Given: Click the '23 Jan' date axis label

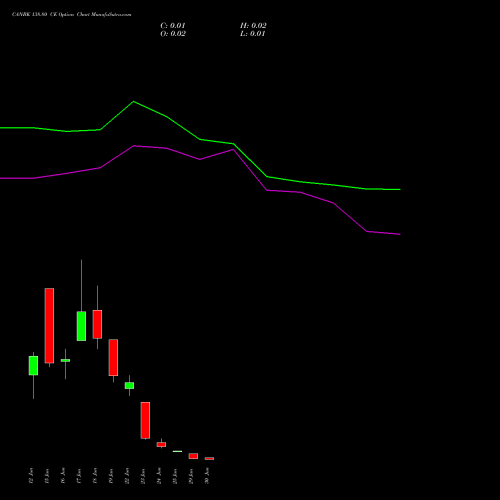Looking at the screenshot, I should (x=143, y=476).
